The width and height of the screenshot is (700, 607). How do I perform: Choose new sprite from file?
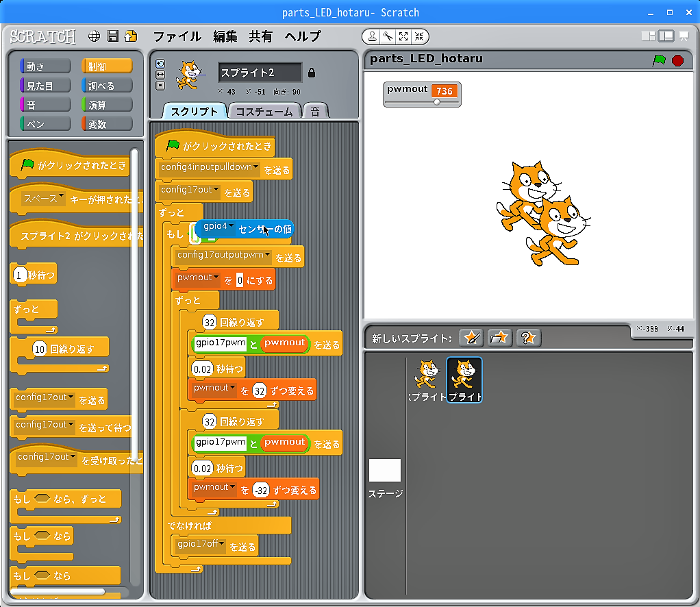pos(499,338)
